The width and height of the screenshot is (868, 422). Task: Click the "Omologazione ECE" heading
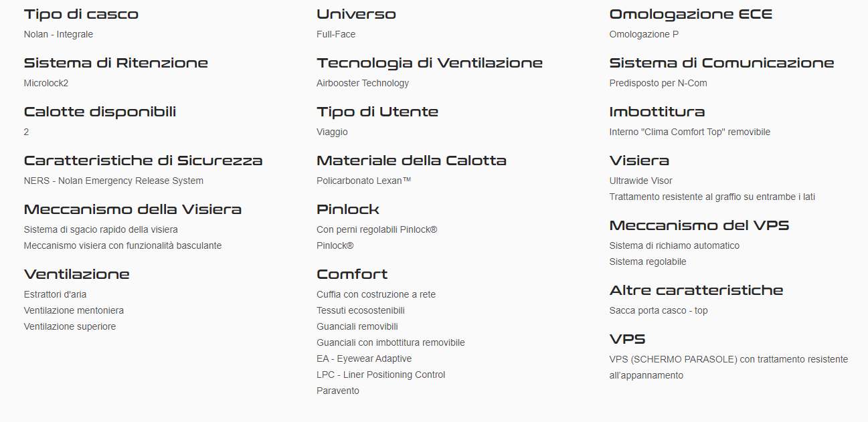pos(690,14)
